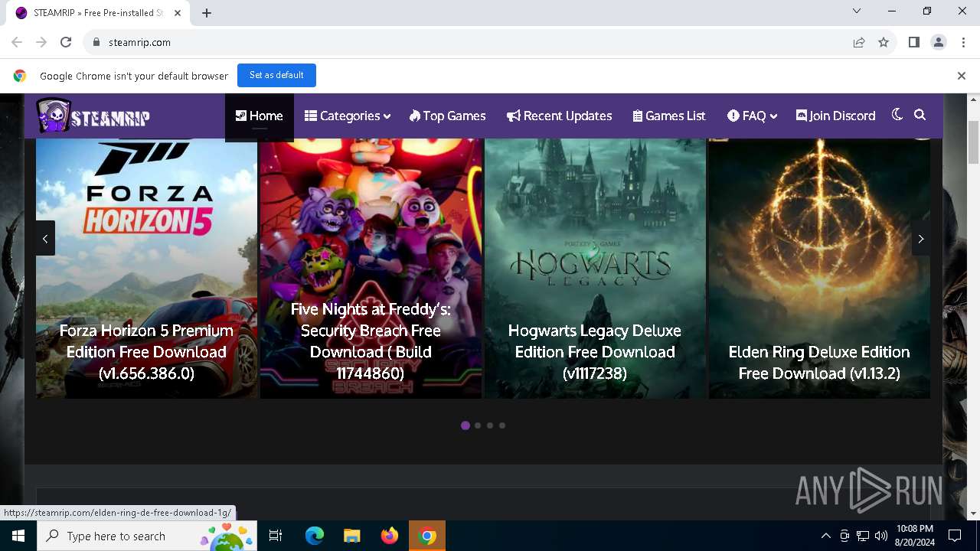Open File Explorer from taskbar
The height and width of the screenshot is (551, 980).
click(351, 536)
